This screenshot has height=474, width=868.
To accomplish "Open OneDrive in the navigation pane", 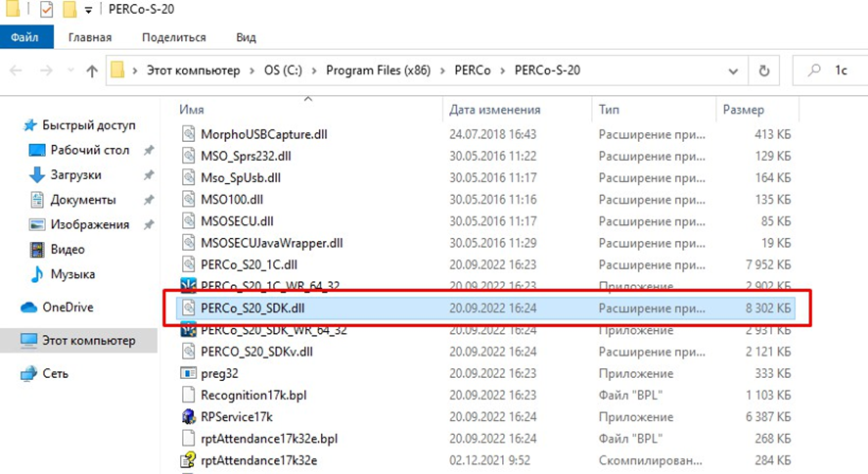I will pyautogui.click(x=68, y=307).
